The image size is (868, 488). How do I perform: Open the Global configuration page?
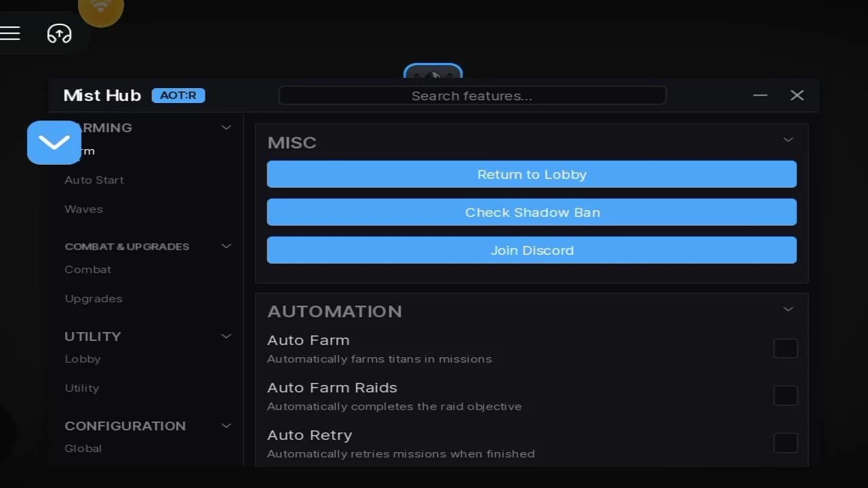coord(83,449)
